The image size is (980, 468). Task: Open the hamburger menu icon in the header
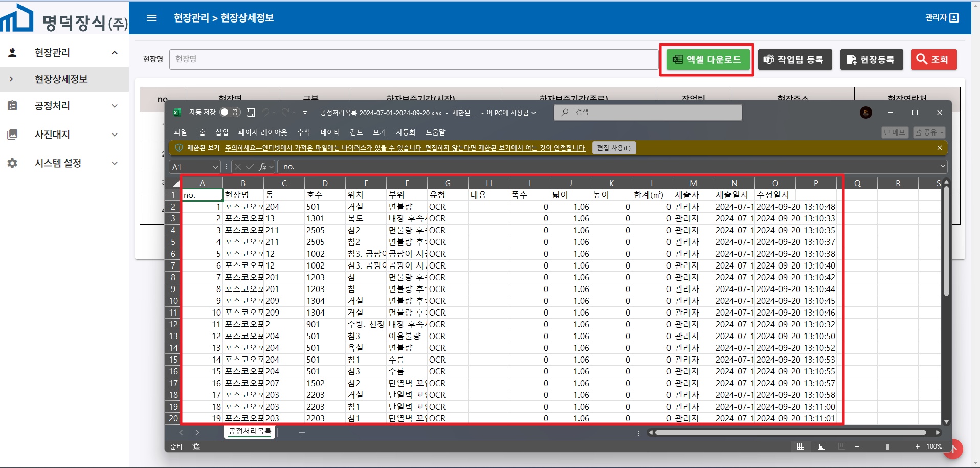pos(151,18)
